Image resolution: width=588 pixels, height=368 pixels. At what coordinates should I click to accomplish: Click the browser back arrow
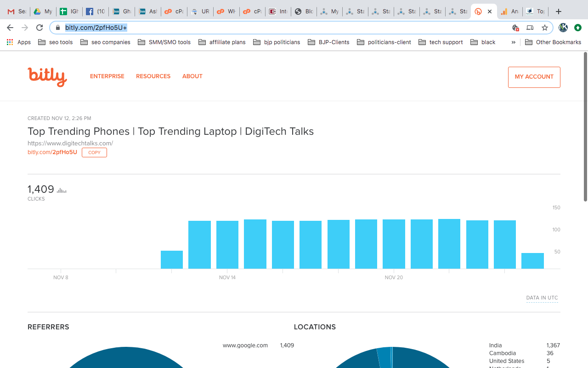pos(10,28)
